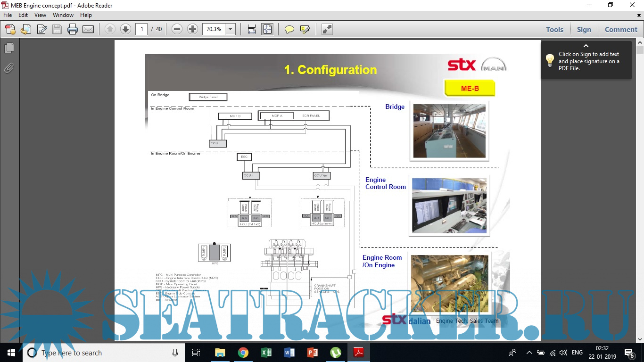The width and height of the screenshot is (644, 362).
Task: Go to next page with down arrow
Action: pos(125,29)
